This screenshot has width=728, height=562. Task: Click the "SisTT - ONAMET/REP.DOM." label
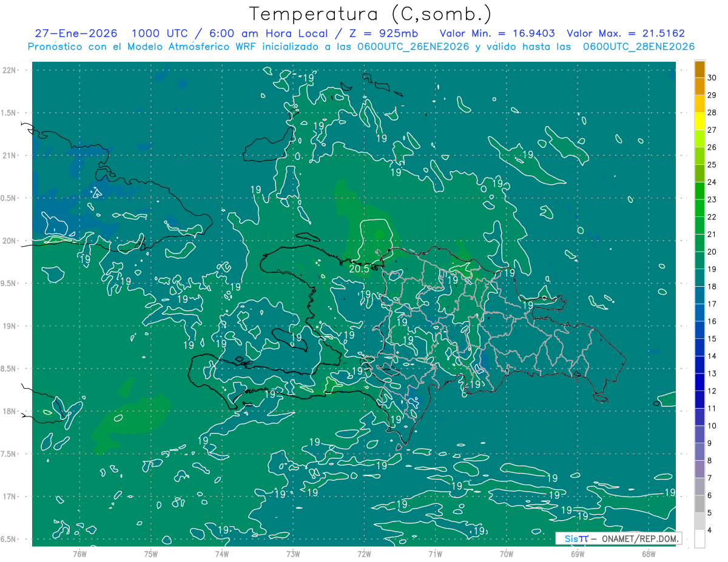tap(619, 538)
